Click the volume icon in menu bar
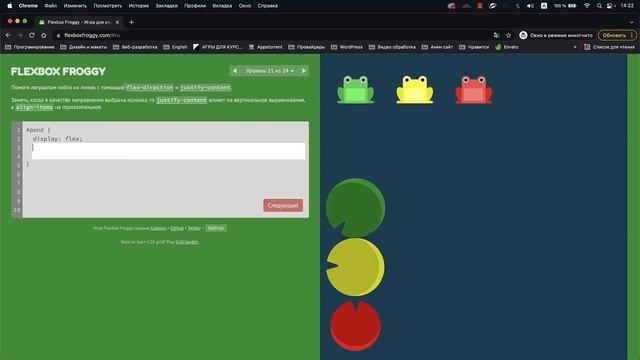 pos(530,6)
